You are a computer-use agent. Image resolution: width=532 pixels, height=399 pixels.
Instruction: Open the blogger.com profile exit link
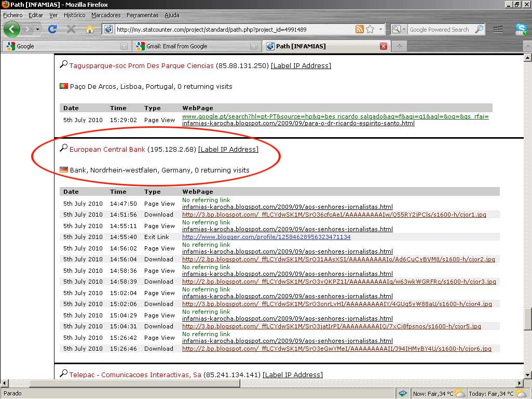(266, 237)
